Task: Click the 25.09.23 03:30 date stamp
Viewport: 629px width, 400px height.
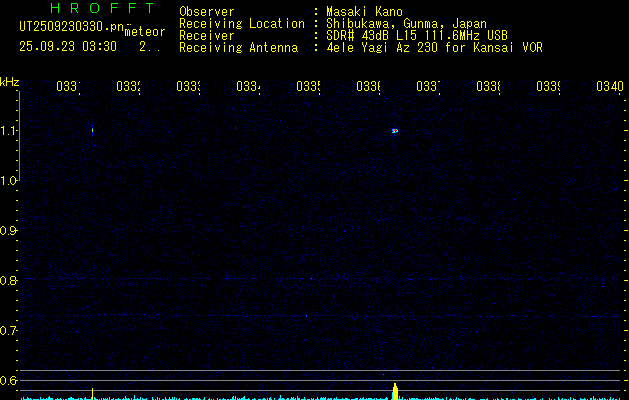Action: click(x=68, y=46)
